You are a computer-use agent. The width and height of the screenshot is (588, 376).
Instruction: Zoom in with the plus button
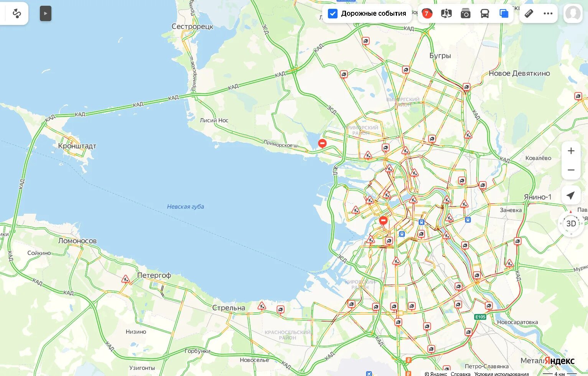tap(571, 151)
